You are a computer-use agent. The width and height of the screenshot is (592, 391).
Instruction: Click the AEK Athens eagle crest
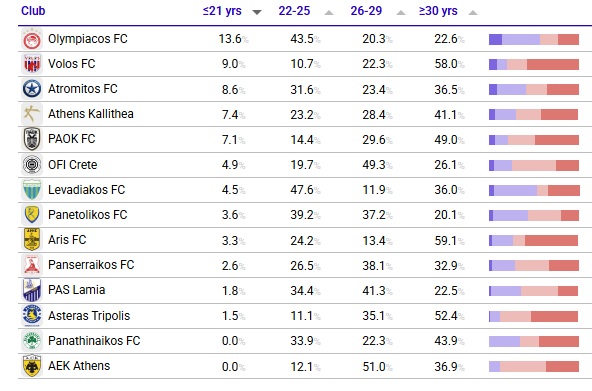[32, 366]
